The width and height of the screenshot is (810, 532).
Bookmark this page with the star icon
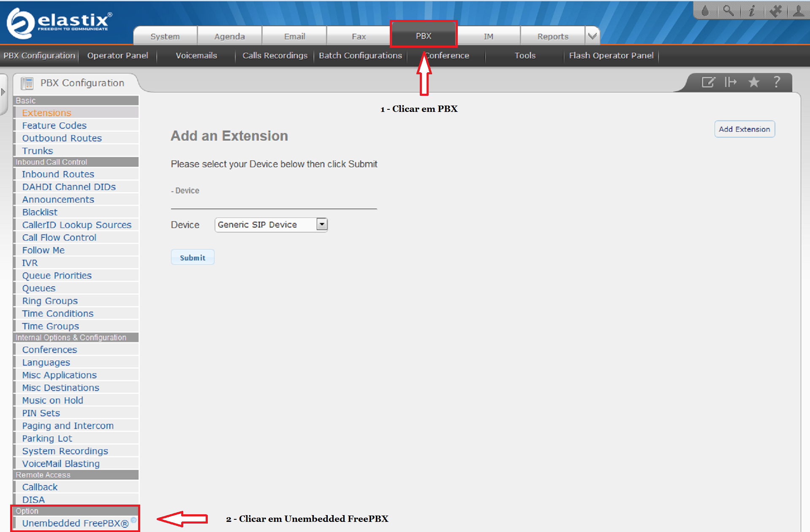(x=754, y=82)
